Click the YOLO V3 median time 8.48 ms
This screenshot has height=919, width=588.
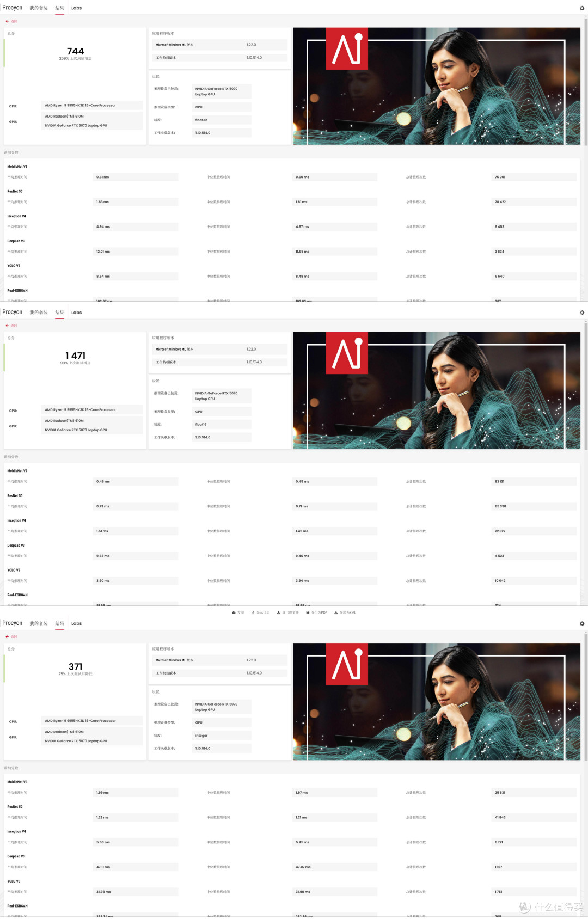pyautogui.click(x=335, y=276)
